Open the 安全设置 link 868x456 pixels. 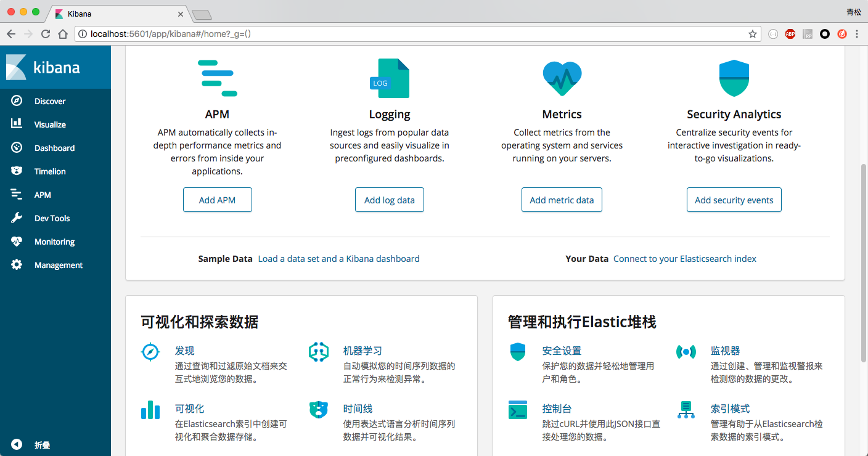[562, 351]
